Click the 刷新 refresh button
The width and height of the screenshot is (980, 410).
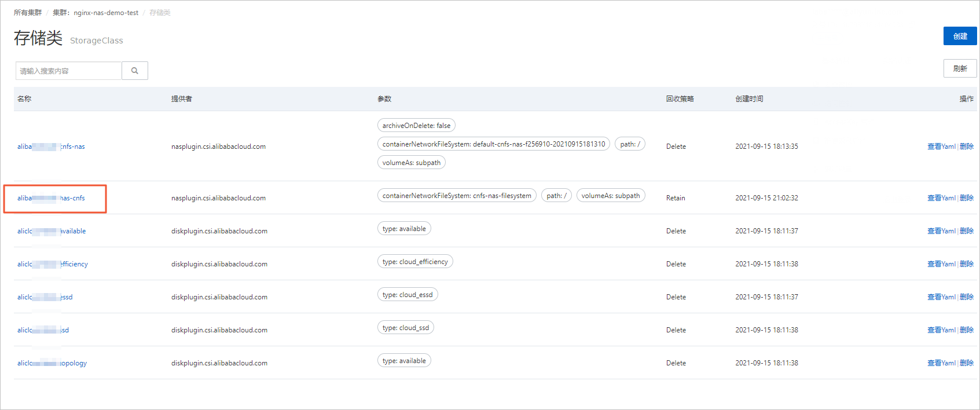(x=960, y=68)
